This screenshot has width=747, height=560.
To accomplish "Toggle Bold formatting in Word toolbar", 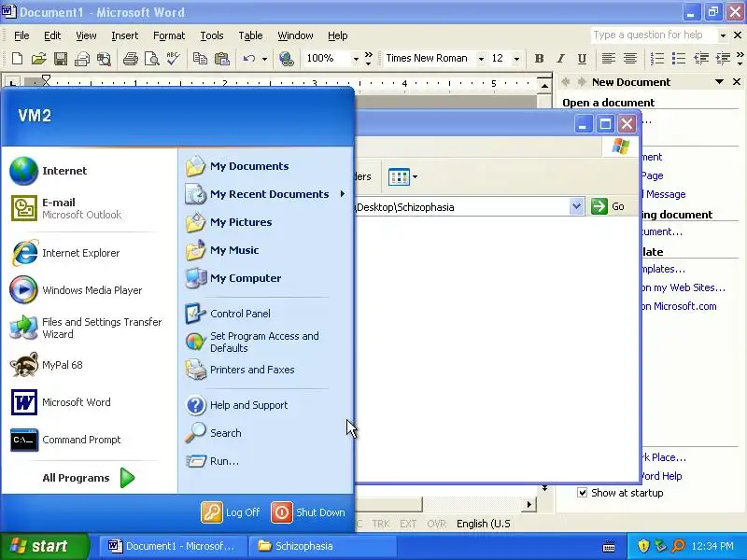I will (x=539, y=59).
